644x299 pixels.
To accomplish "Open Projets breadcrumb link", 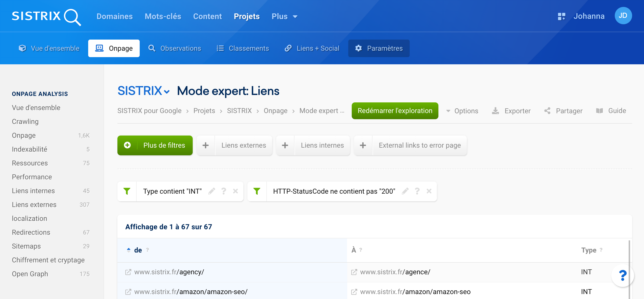I will pos(204,111).
